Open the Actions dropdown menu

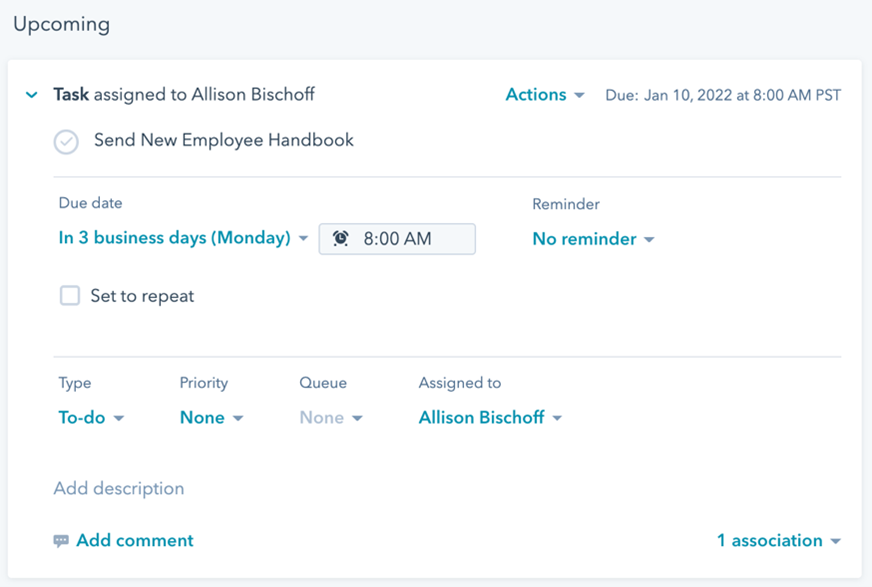pos(544,95)
